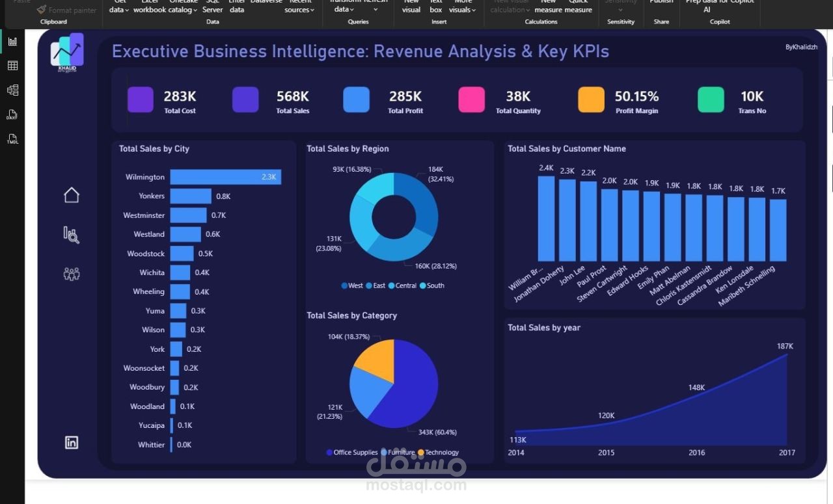Open the Get data dropdown

[x=119, y=8]
